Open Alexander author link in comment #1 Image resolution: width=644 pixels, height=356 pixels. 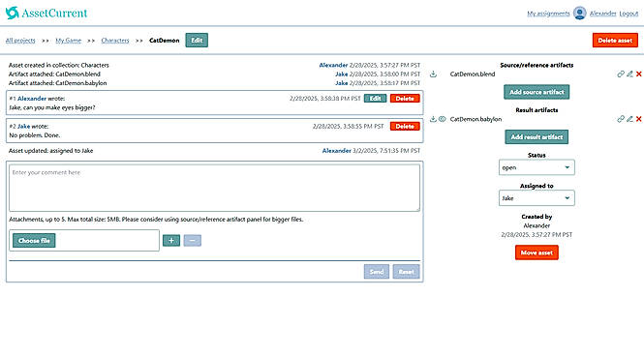click(32, 99)
